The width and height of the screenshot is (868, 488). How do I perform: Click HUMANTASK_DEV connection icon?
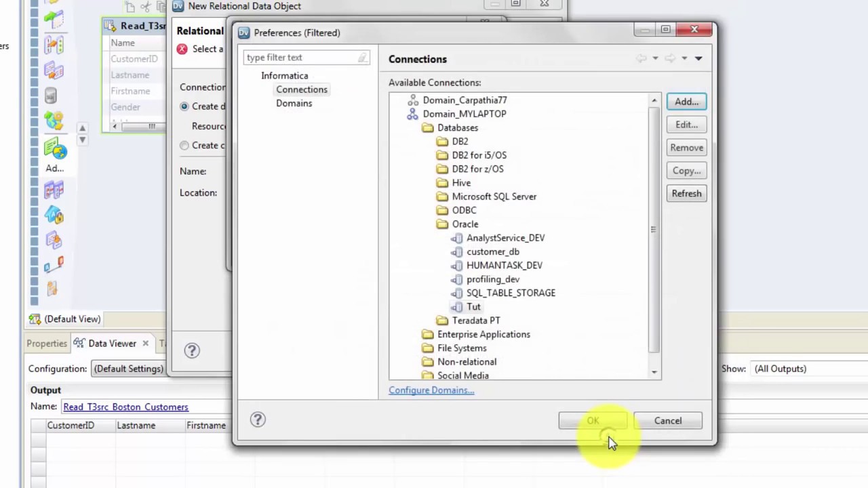click(457, 266)
